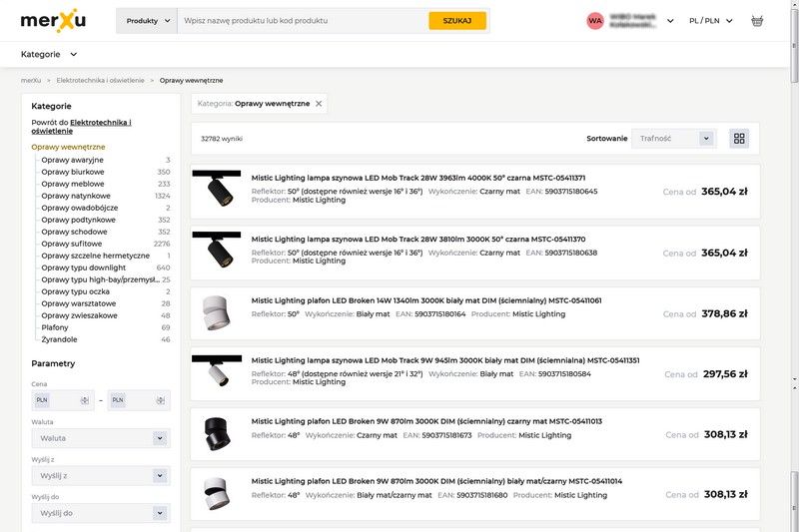Select Plafony category

[55, 327]
